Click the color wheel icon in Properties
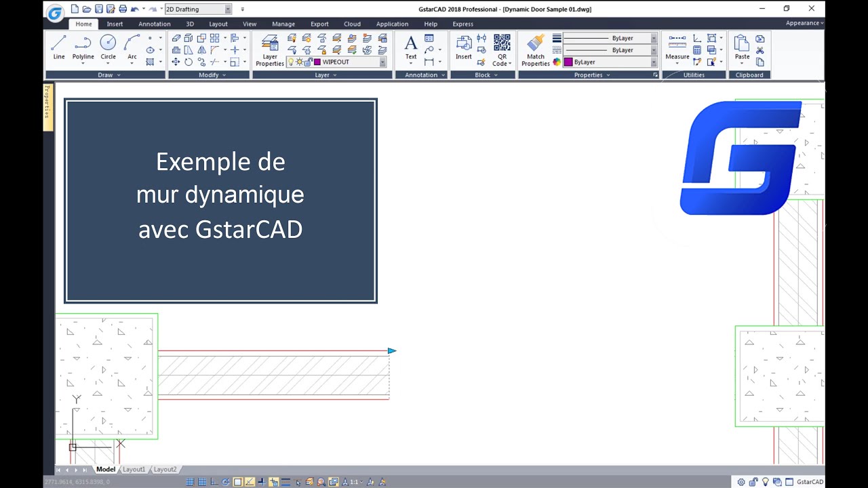 click(x=557, y=62)
